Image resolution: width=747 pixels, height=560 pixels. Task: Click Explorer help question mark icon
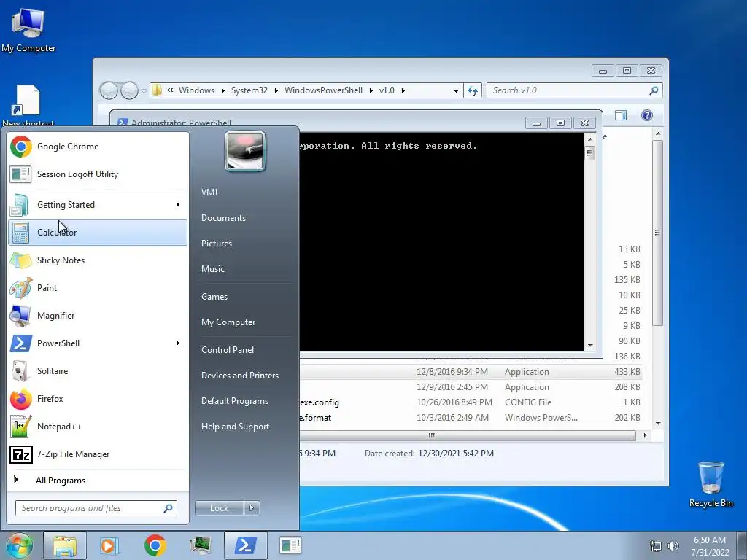647,115
